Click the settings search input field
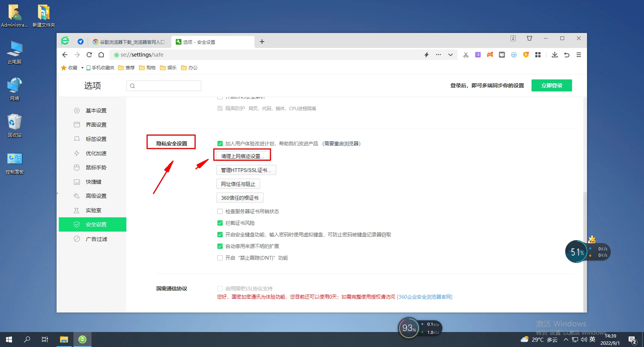644x347 pixels. (164, 86)
